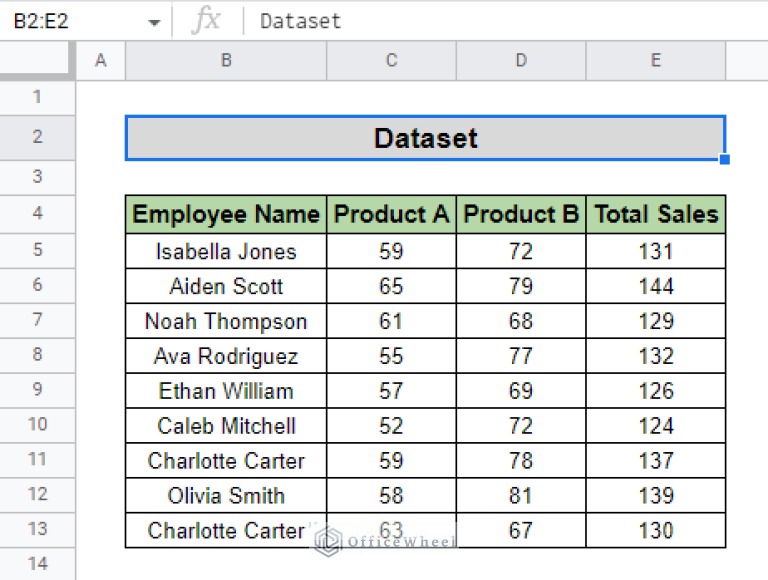Click the cell with value 144
768x580 pixels.
[x=655, y=286]
